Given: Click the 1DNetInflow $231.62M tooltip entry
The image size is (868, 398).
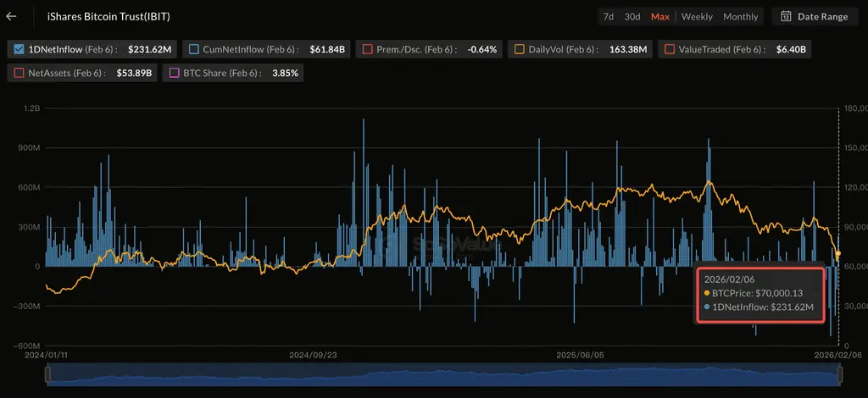Looking at the screenshot, I should (759, 307).
